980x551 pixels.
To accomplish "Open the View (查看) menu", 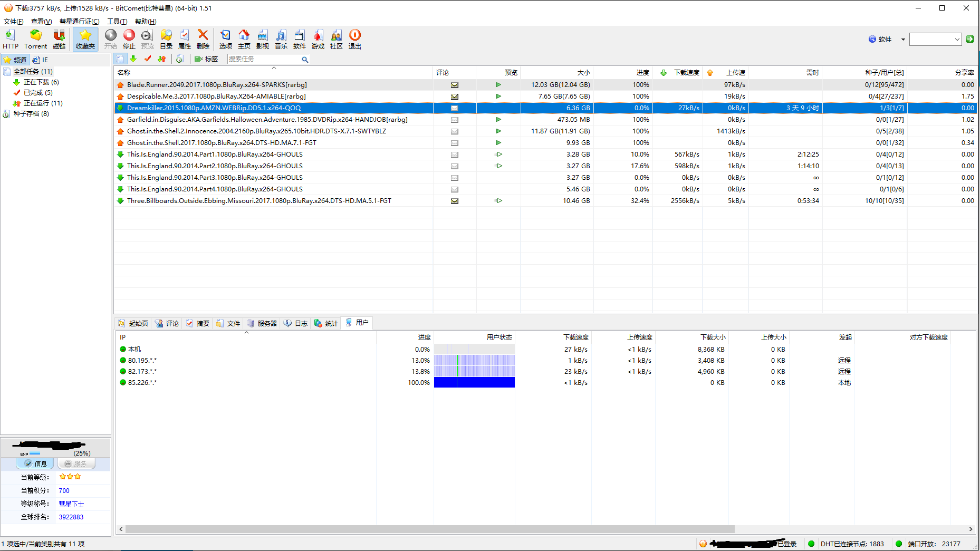I will tap(41, 22).
